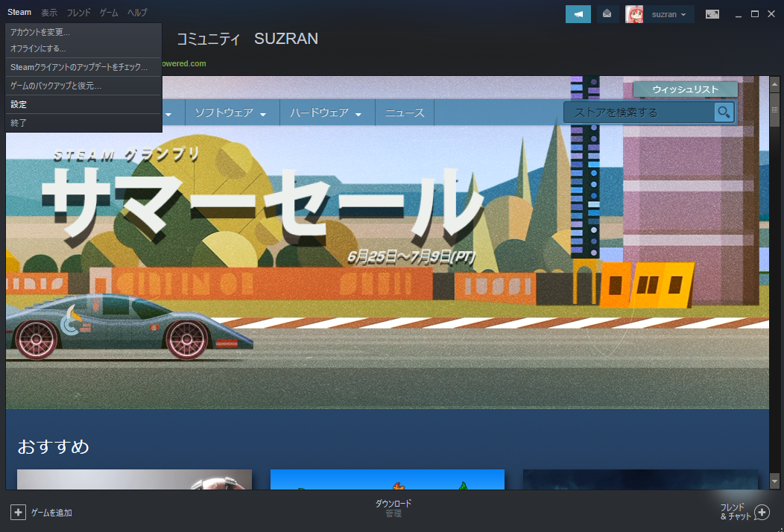Open the ゲーム menu
The width and height of the screenshot is (784, 532).
click(109, 13)
